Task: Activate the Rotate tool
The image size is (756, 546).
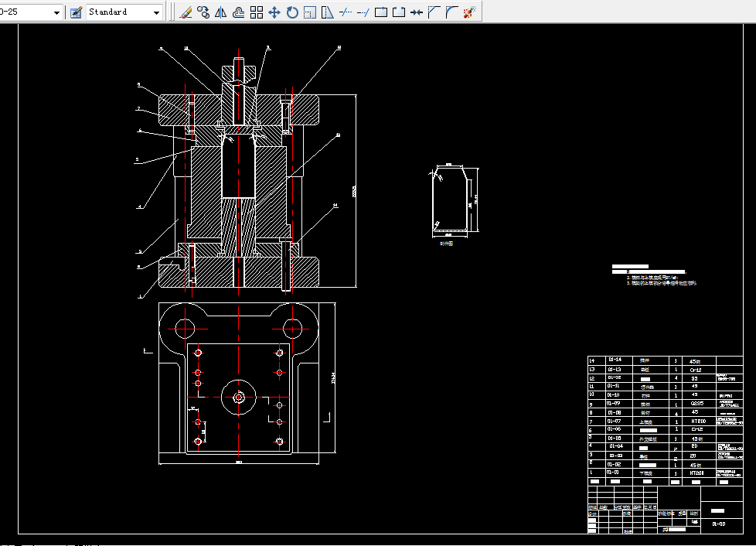Action: [292, 12]
